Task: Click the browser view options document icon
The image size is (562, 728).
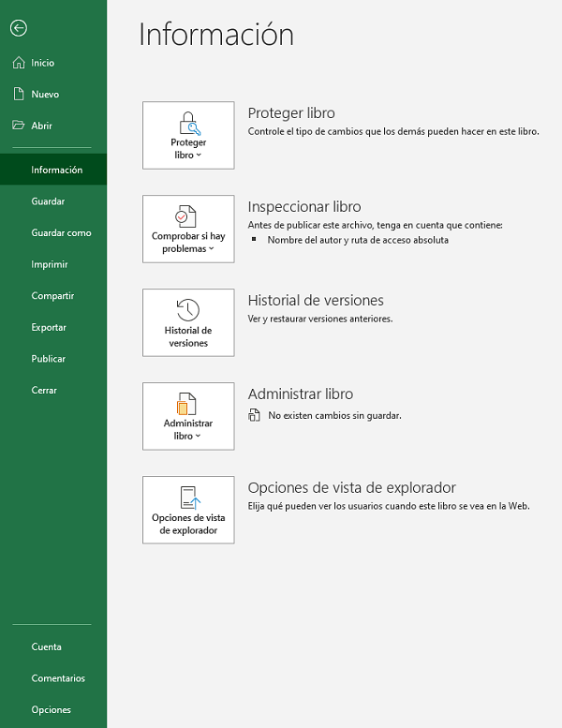Action: point(188,498)
